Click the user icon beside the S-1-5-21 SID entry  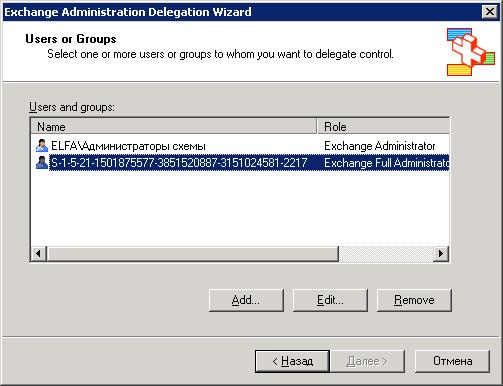(42, 163)
